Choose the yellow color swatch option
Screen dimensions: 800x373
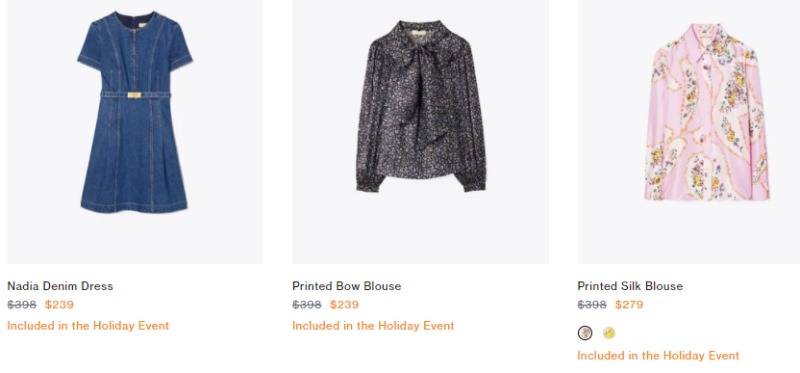609,333
